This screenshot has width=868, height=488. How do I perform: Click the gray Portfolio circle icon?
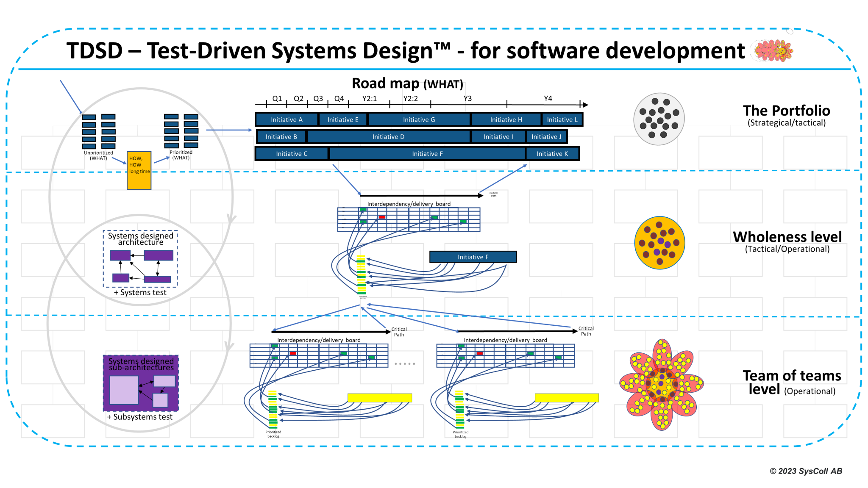pyautogui.click(x=659, y=119)
